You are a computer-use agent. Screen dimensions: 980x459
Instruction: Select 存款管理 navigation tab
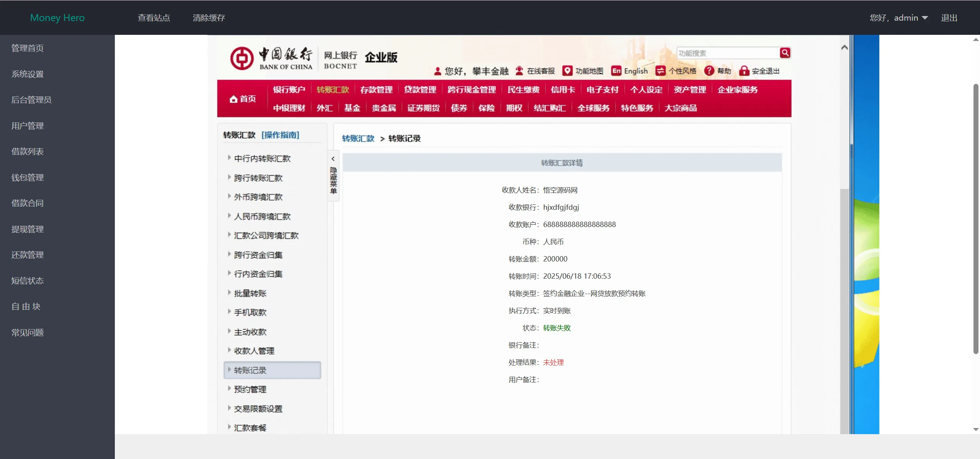pyautogui.click(x=376, y=90)
